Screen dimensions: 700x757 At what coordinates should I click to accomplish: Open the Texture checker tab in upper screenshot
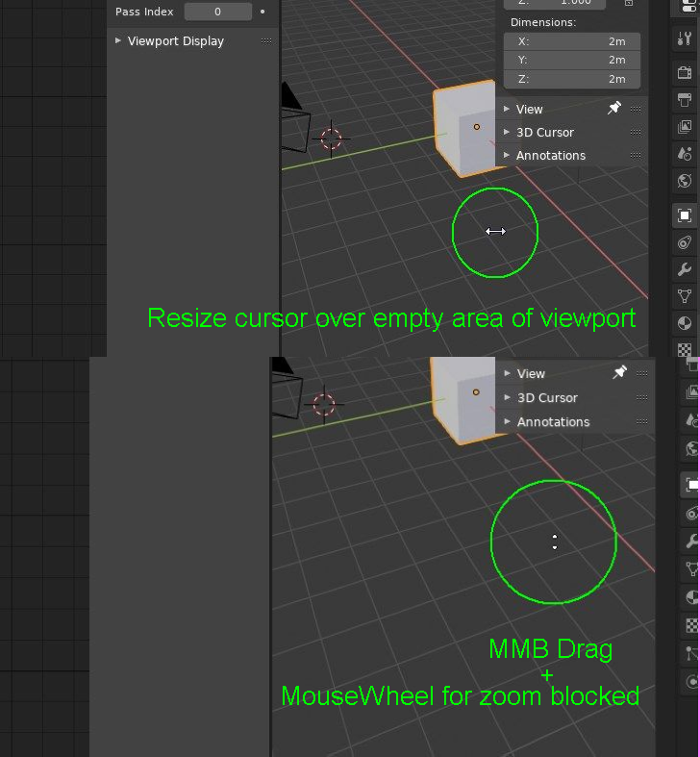684,349
